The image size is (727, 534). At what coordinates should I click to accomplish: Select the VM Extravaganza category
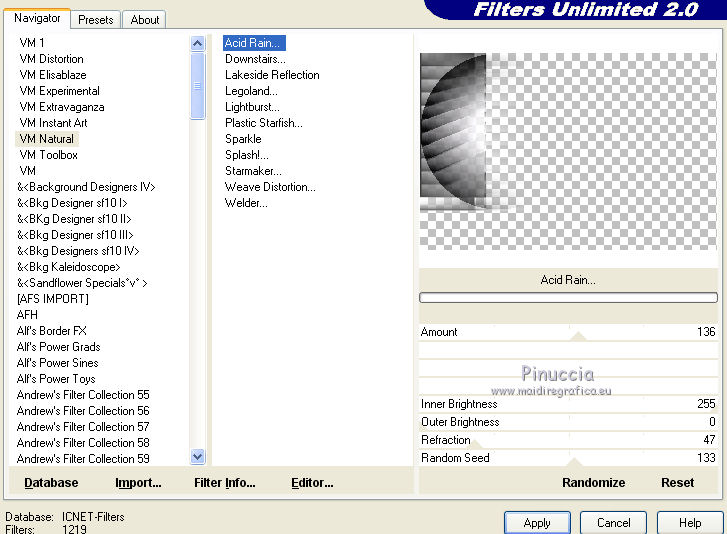[62, 107]
